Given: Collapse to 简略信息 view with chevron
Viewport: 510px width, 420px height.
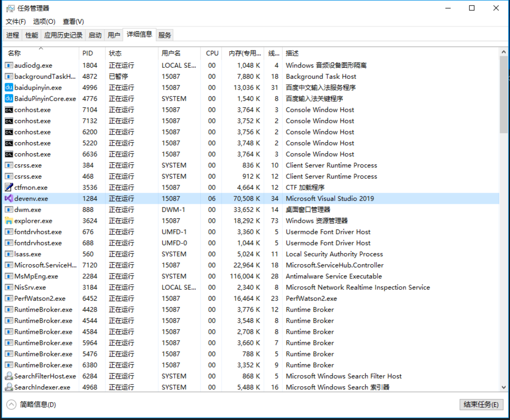Looking at the screenshot, I should tap(11, 404).
